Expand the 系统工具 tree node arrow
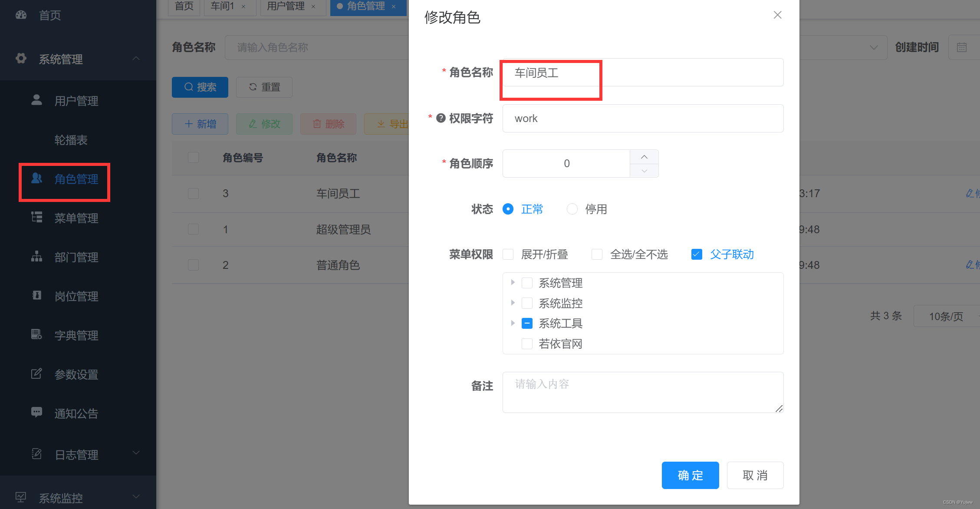The width and height of the screenshot is (980, 509). tap(513, 323)
